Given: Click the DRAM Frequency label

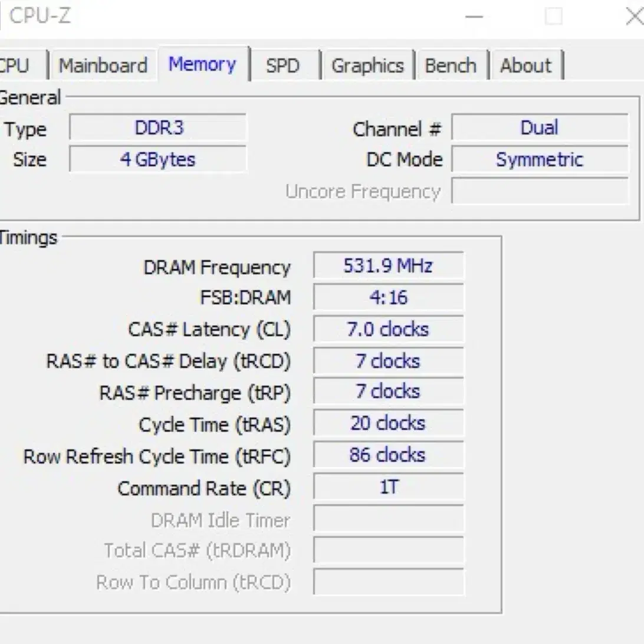Looking at the screenshot, I should coord(217,267).
